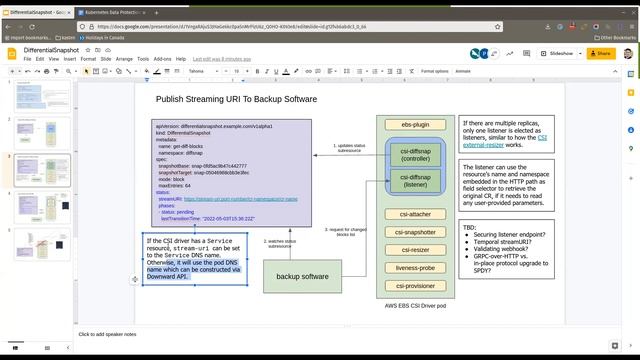Click the font size field

236,71
